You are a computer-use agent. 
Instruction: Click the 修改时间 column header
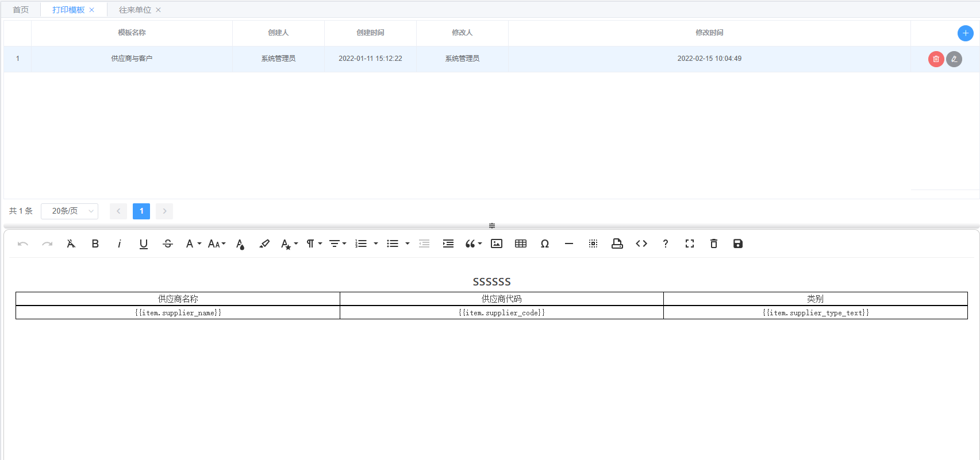pyautogui.click(x=709, y=33)
